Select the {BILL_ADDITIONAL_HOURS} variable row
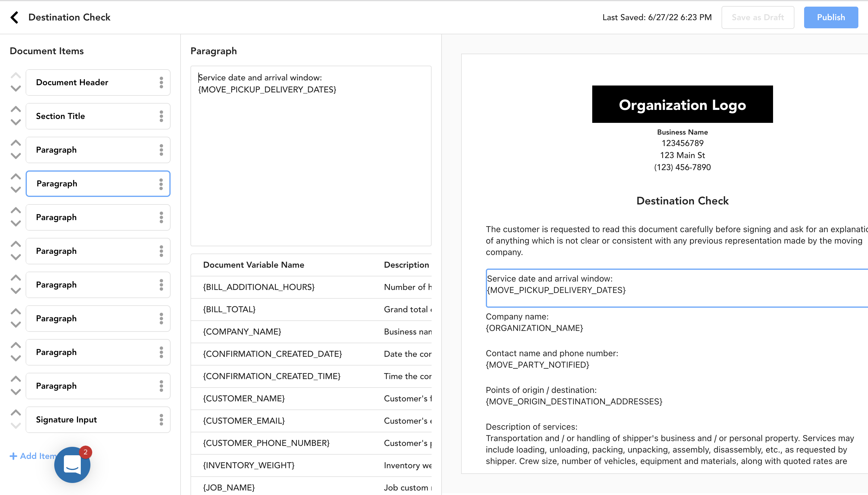This screenshot has width=868, height=495. tap(311, 287)
